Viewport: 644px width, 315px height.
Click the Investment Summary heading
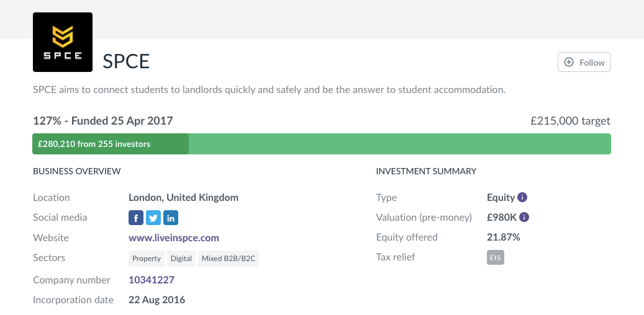coord(426,171)
